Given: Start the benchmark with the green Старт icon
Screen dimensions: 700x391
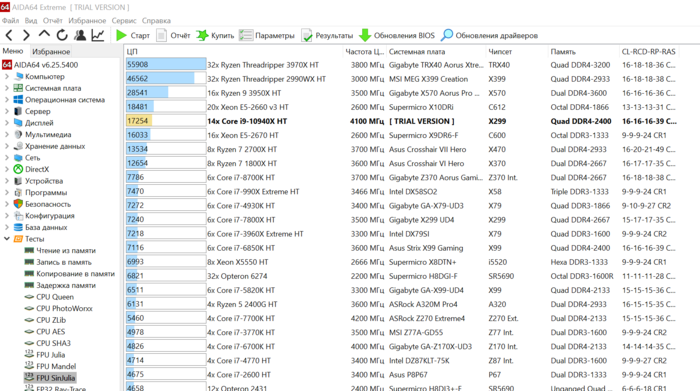Looking at the screenshot, I should pos(121,35).
